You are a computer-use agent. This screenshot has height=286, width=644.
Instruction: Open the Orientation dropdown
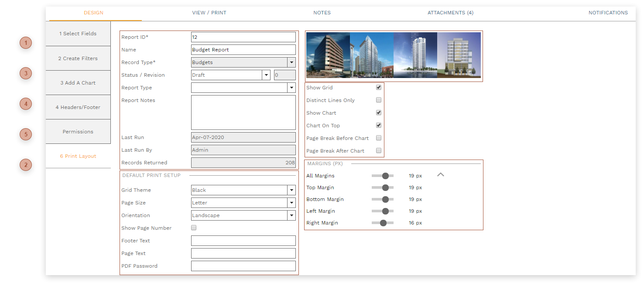pos(291,215)
